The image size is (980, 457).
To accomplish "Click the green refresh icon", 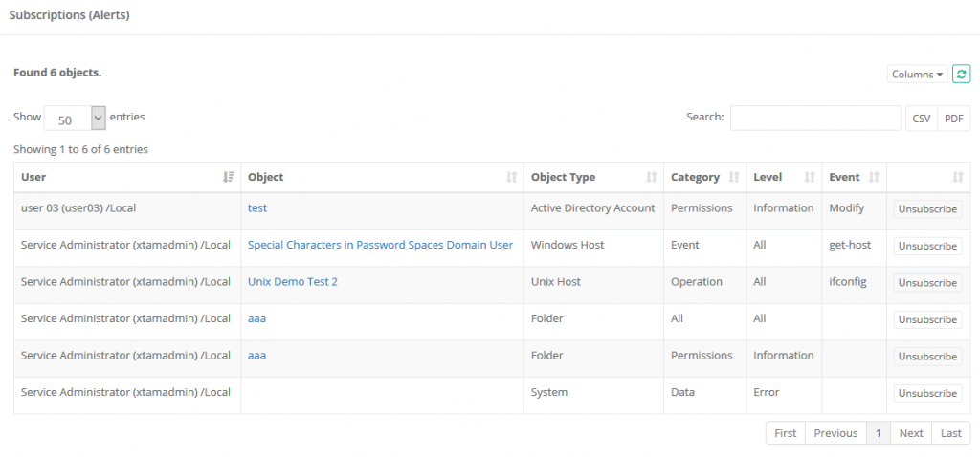I will (x=961, y=74).
